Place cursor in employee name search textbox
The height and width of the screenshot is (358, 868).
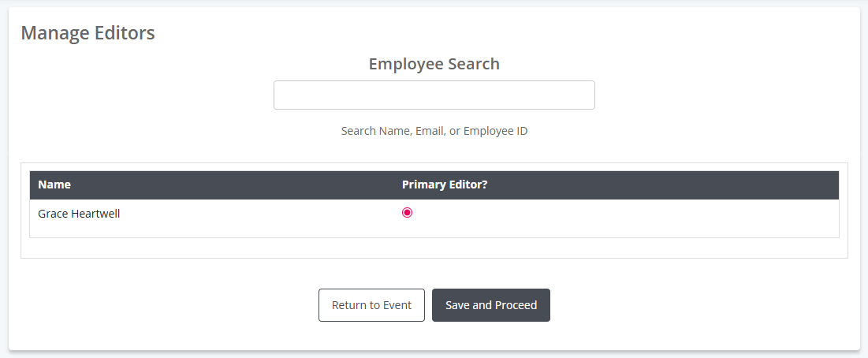(x=434, y=95)
